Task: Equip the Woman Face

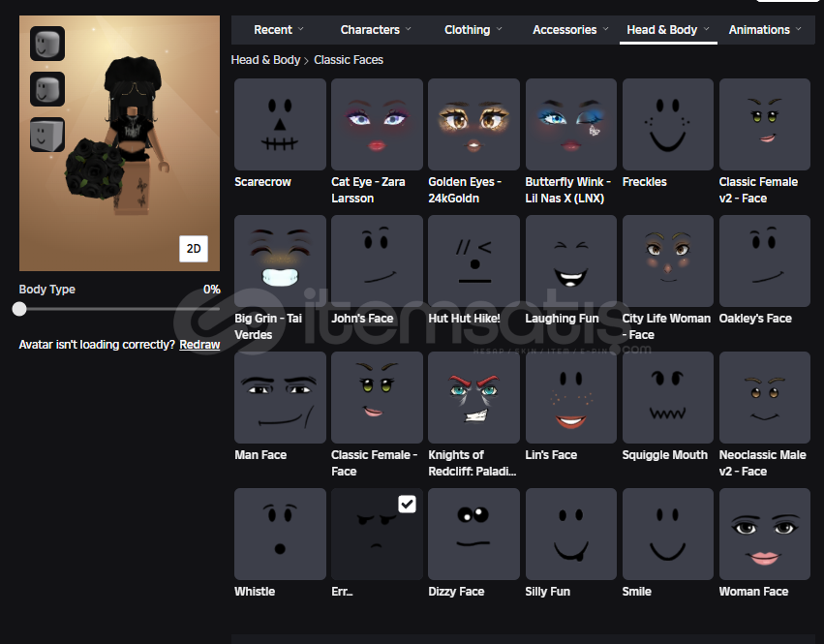Action: pyautogui.click(x=765, y=535)
